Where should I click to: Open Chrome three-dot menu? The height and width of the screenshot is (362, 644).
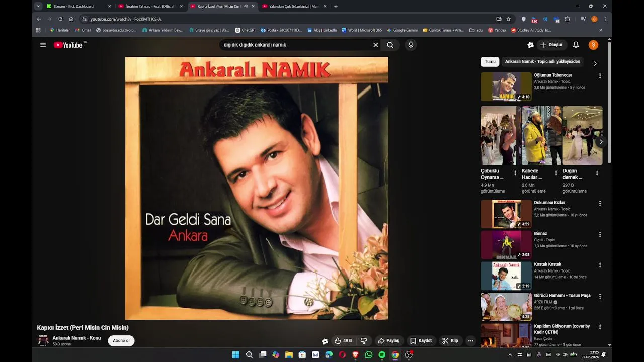tap(605, 19)
